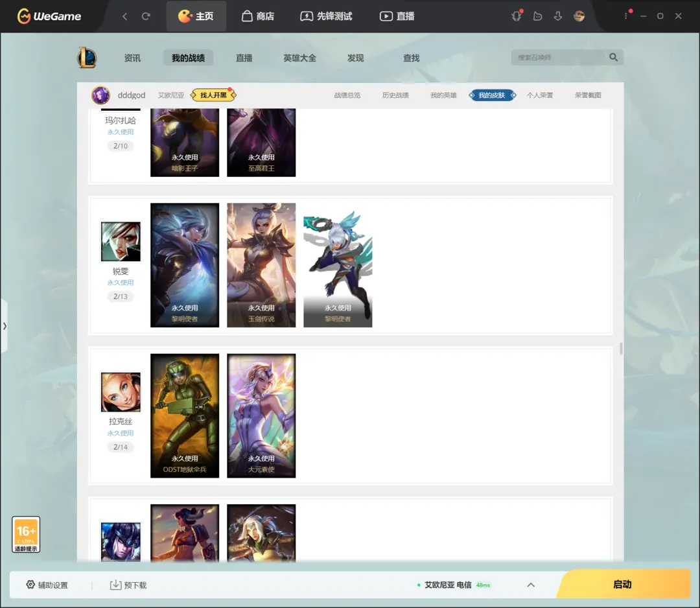The height and width of the screenshot is (608, 700).
Task: Click the 玛尔扎哈 champion name
Action: (x=121, y=121)
